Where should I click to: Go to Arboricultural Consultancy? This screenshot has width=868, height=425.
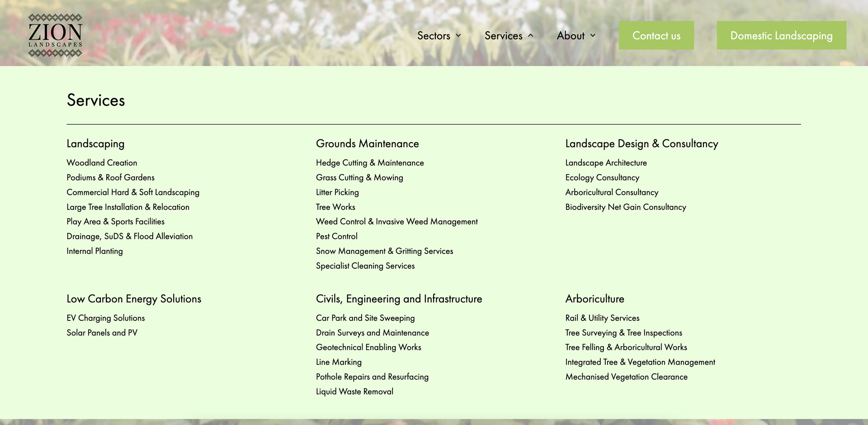[612, 192]
